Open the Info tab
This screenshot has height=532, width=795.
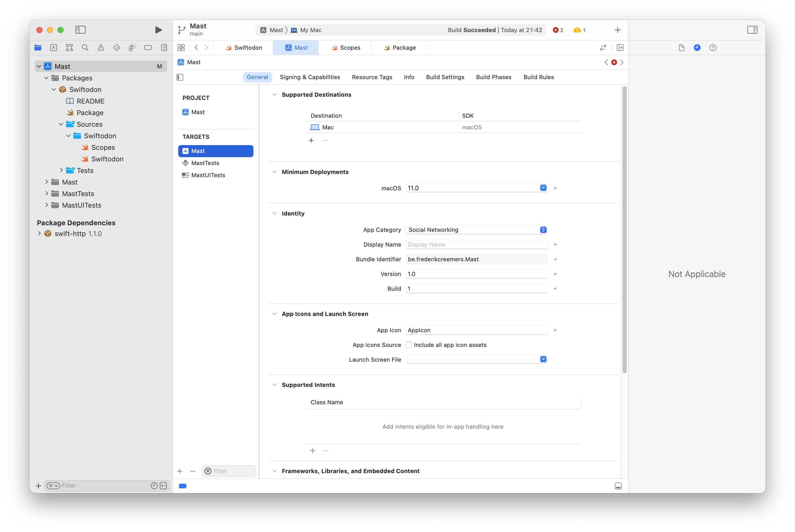coord(409,77)
